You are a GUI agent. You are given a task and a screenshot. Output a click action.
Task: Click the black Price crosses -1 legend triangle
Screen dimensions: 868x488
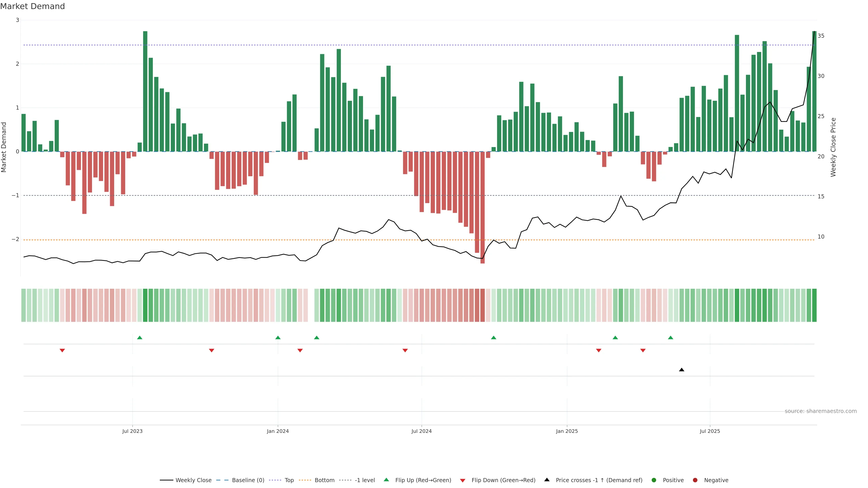(547, 480)
